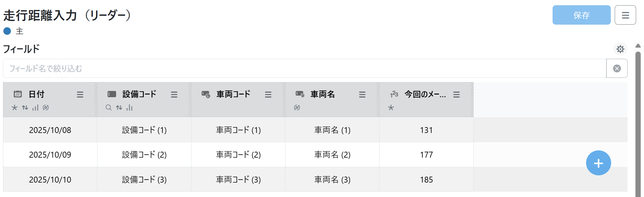Image resolution: width=644 pixels, height=197 pixels.
Task: Click the 保存 save button
Action: pos(581,15)
